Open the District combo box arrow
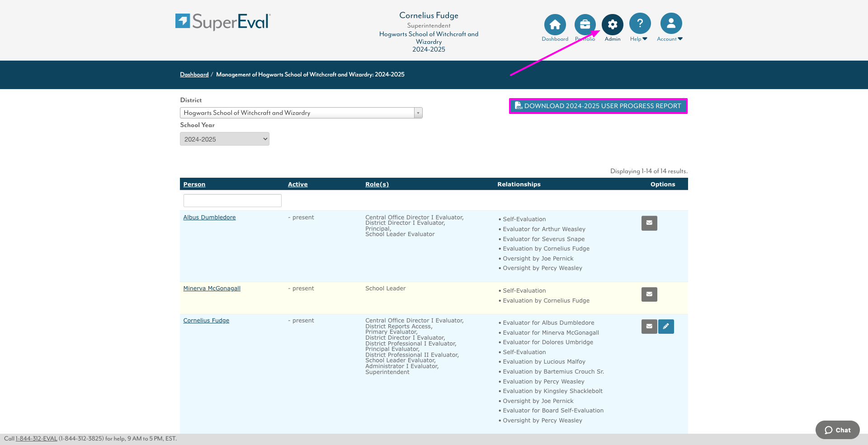 tap(418, 113)
